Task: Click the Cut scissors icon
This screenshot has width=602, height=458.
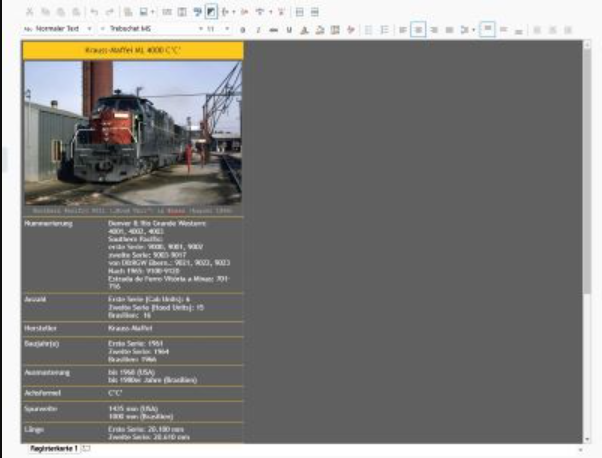Action: [30, 12]
